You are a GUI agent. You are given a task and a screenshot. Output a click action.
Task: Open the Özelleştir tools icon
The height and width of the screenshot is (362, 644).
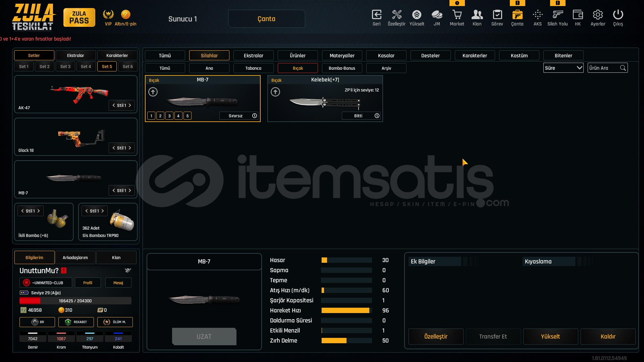click(396, 15)
